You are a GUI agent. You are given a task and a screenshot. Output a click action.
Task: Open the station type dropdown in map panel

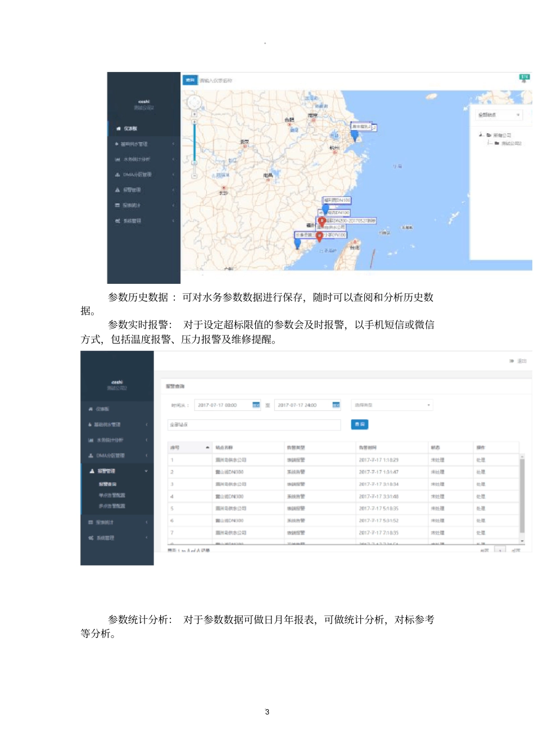(500, 115)
